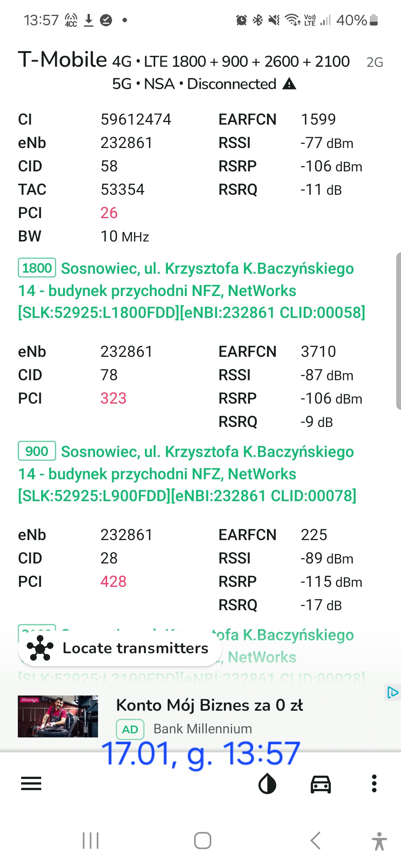Tap the warning triangle beside Disconnected
Image resolution: width=401 pixels, height=868 pixels.
click(x=289, y=84)
